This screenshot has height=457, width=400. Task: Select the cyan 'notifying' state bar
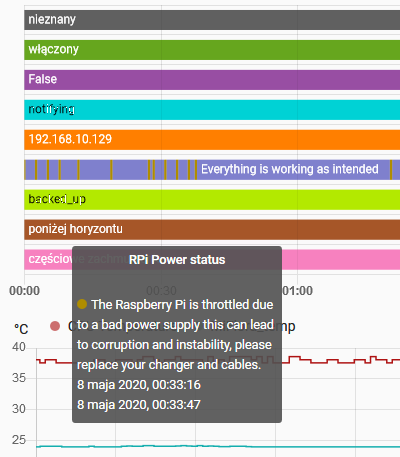[x=212, y=110]
